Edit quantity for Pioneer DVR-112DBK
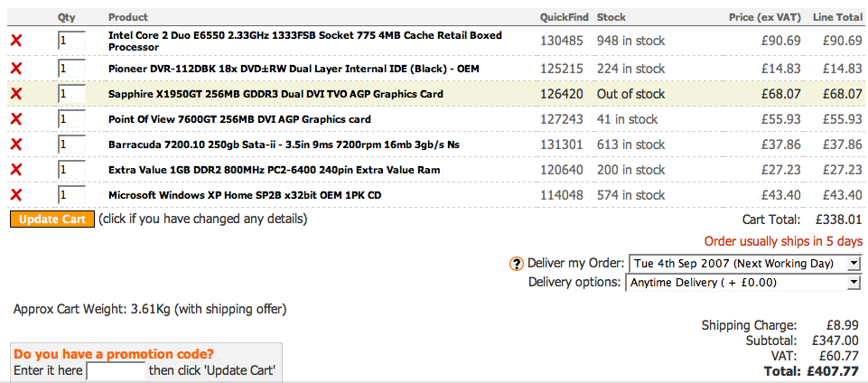This screenshot has width=868, height=383. pos(71,69)
